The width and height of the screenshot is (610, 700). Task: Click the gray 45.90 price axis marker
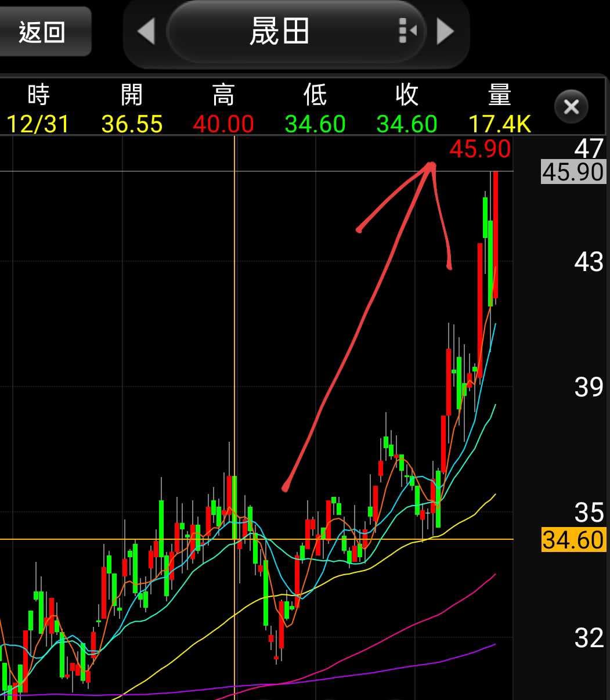573,172
